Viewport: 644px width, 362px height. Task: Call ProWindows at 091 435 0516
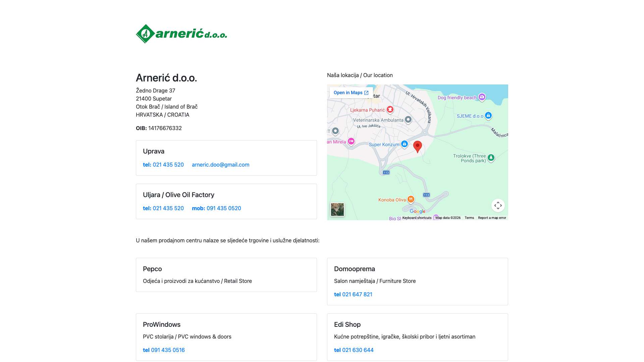164,350
